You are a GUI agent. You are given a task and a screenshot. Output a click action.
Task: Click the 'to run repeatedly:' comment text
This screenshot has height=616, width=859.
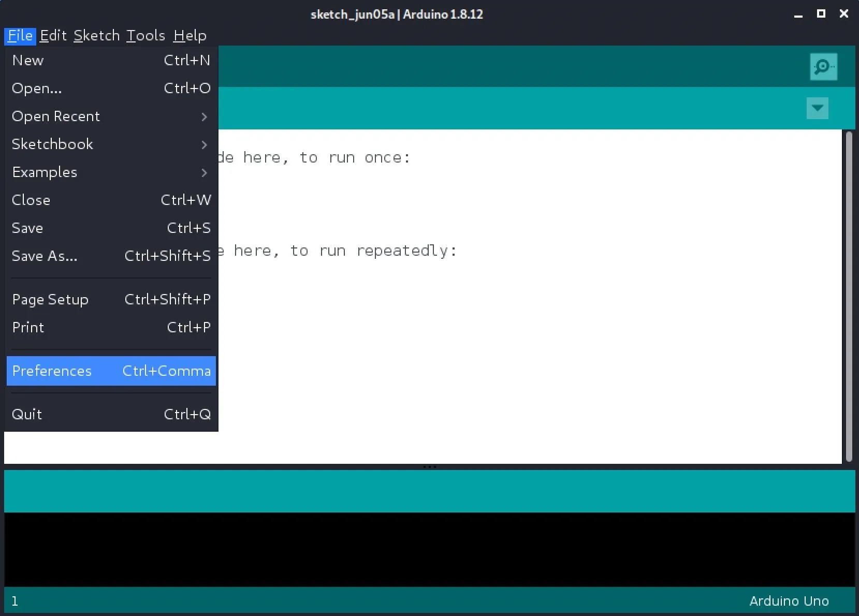pos(373,251)
